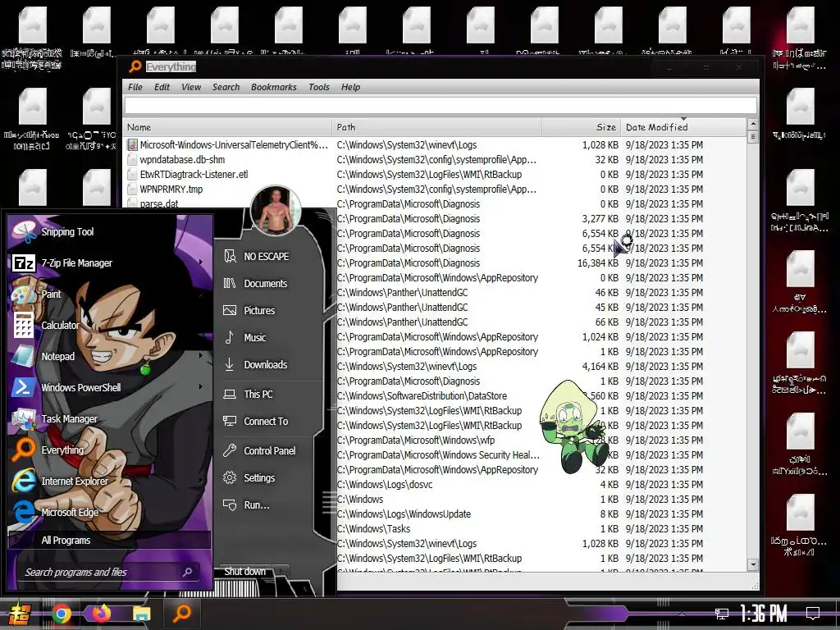Click C:\Windows\Logs\WindowsUpdate path cell
The image size is (840, 630).
pos(404,514)
